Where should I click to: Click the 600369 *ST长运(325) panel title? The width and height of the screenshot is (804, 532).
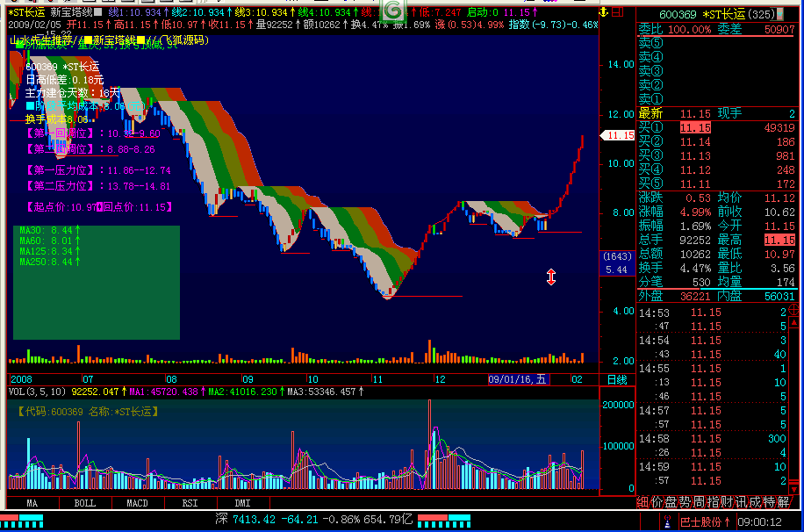pos(717,14)
